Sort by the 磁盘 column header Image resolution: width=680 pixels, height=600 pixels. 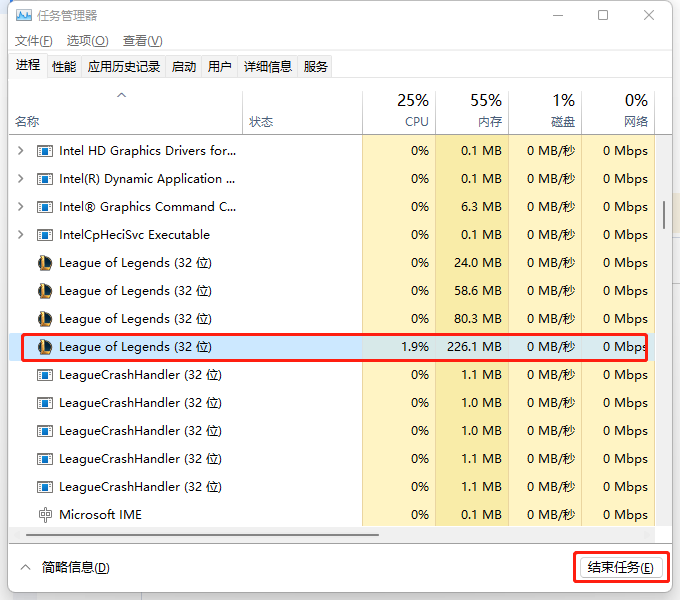click(x=545, y=111)
